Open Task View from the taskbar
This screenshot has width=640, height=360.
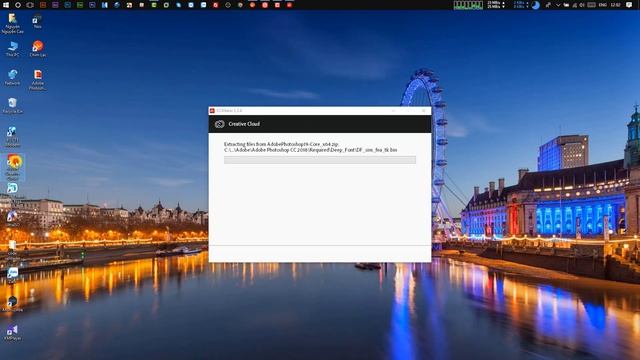(x=30, y=5)
